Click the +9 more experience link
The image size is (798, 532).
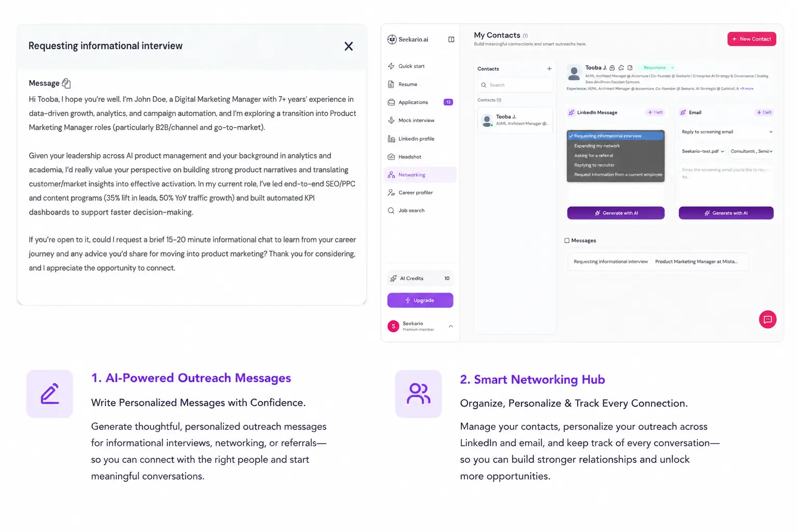click(747, 89)
